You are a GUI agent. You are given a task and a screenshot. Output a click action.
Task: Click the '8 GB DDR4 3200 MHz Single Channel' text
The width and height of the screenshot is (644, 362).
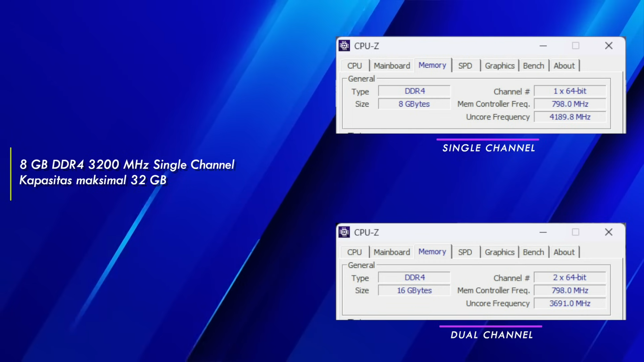pos(127,165)
